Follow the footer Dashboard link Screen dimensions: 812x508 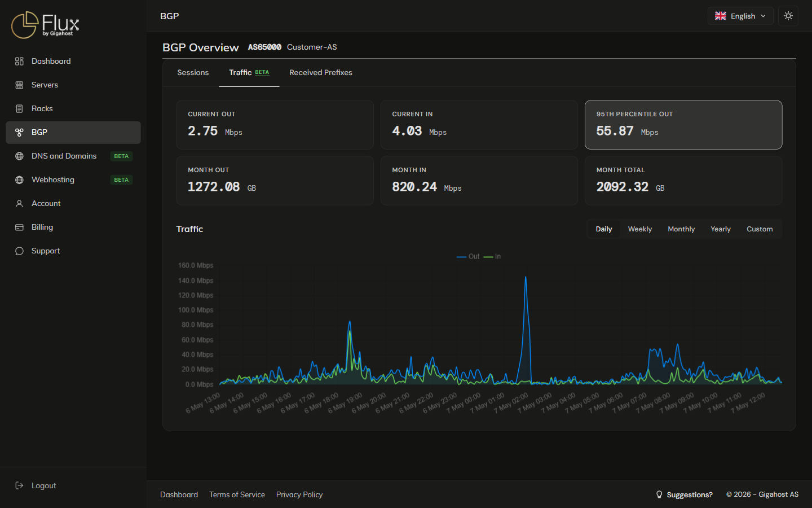(179, 494)
